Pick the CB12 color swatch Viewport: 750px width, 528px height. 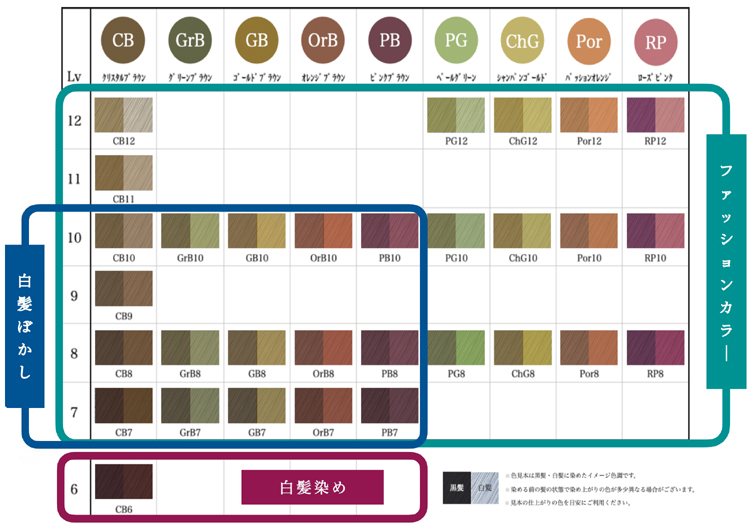(x=123, y=116)
